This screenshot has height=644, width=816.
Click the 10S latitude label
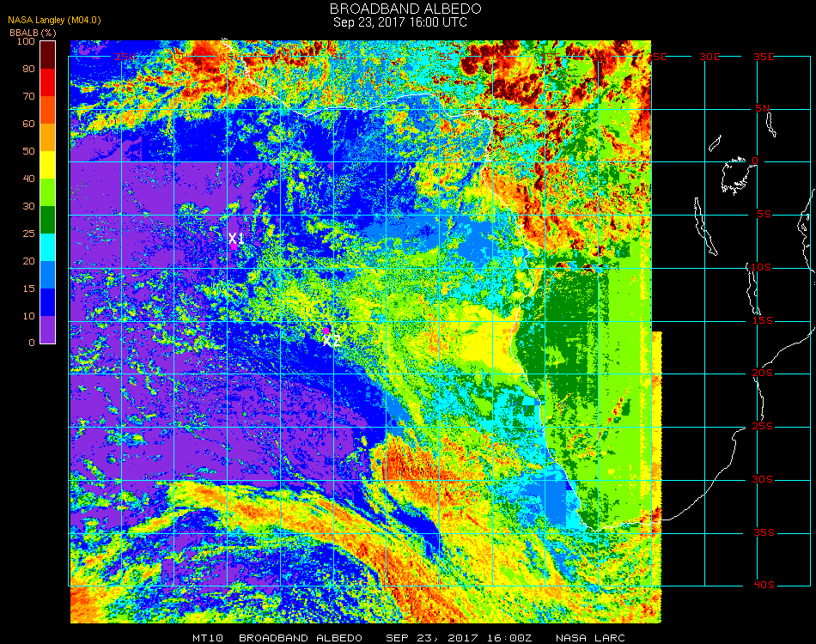(761, 267)
